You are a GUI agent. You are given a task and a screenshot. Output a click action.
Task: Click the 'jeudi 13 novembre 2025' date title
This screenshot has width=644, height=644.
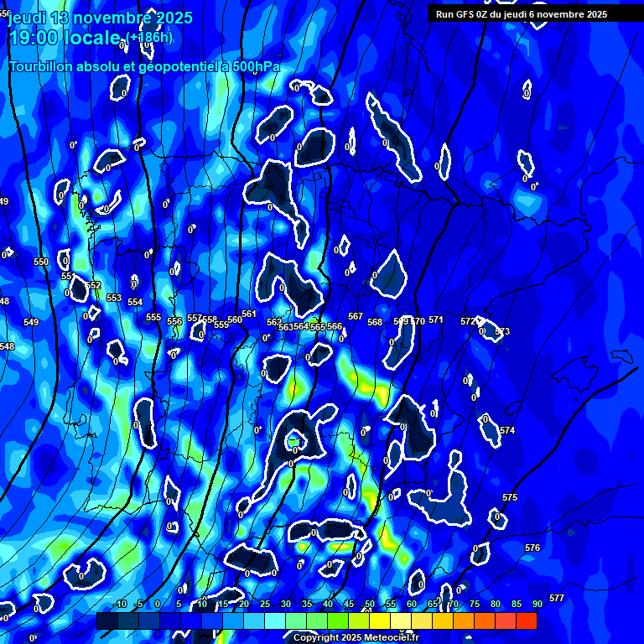(x=100, y=18)
